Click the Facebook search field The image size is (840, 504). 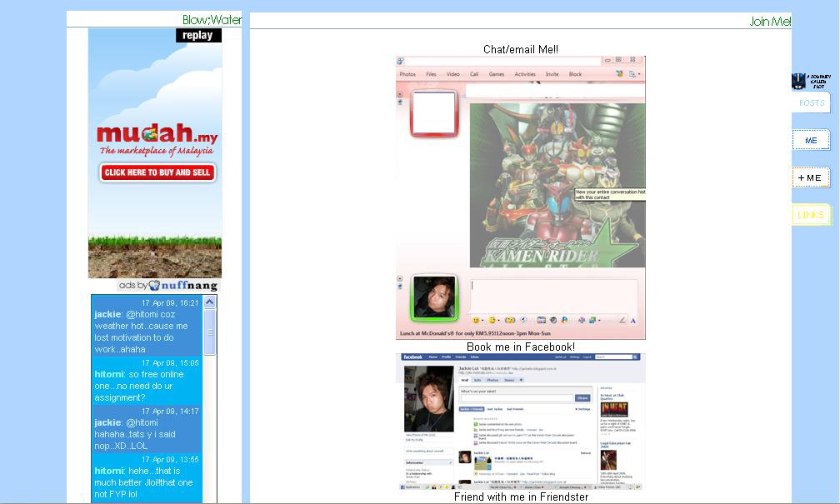click(614, 357)
